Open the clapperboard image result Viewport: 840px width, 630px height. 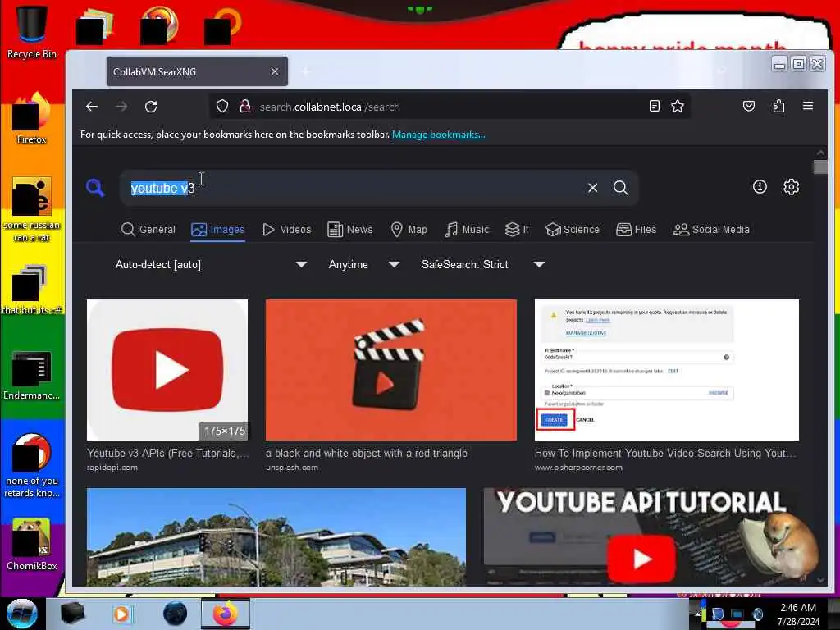[391, 370]
